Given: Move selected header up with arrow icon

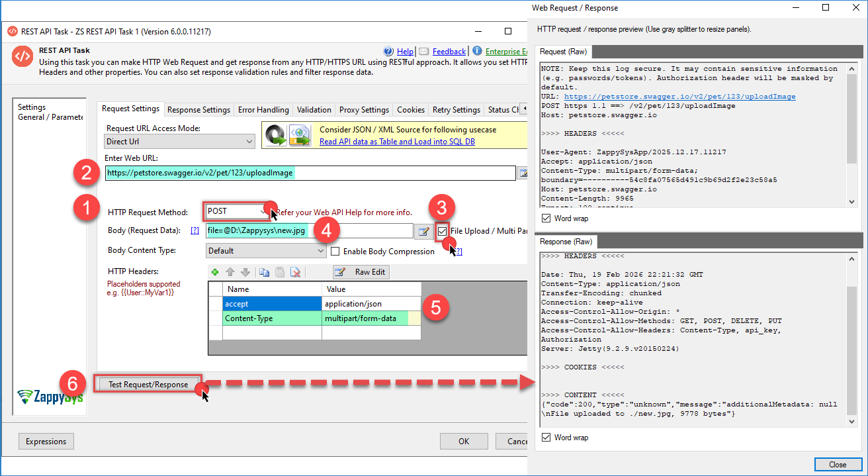Looking at the screenshot, I should (x=230, y=272).
